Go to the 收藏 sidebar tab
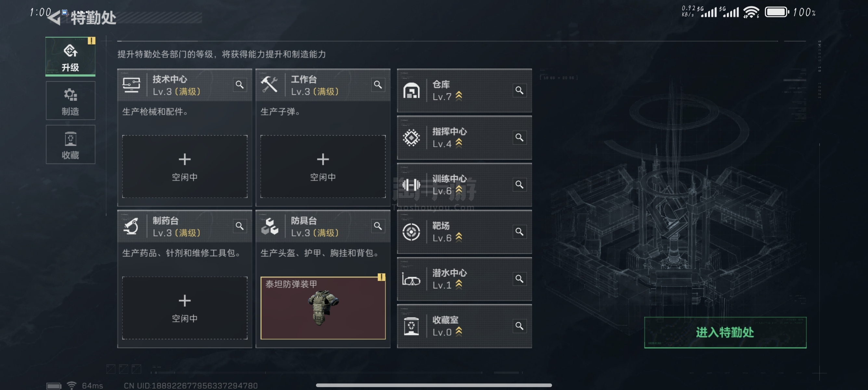 pos(71,145)
